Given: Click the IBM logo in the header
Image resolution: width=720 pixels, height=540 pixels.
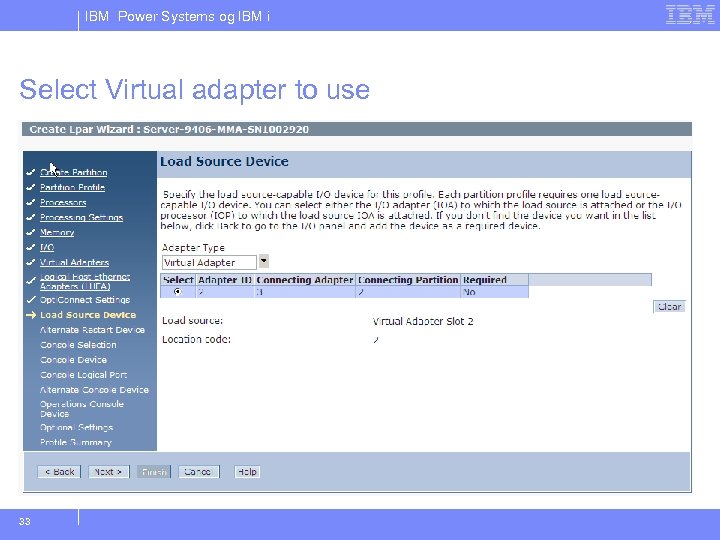Looking at the screenshot, I should (690, 15).
